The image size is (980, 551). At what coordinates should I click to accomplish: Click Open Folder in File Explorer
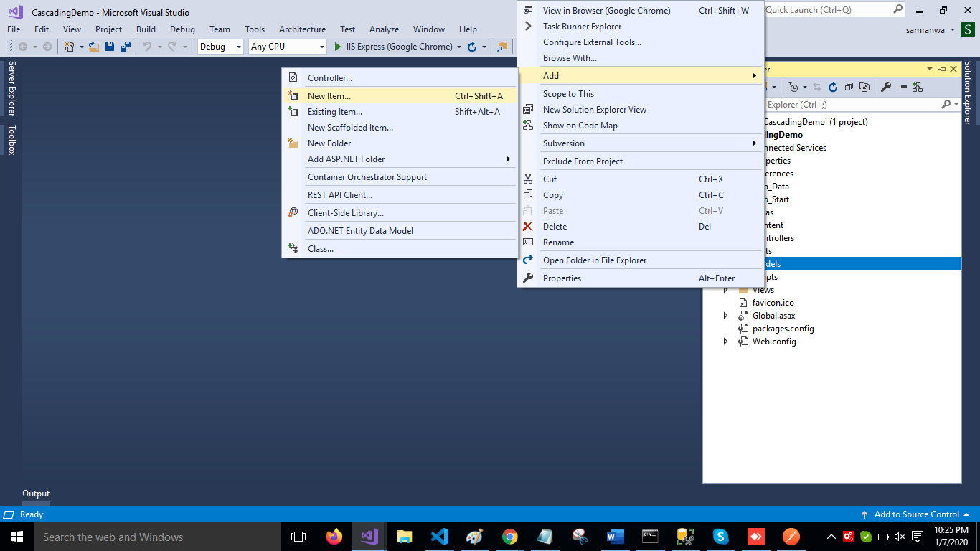[594, 260]
